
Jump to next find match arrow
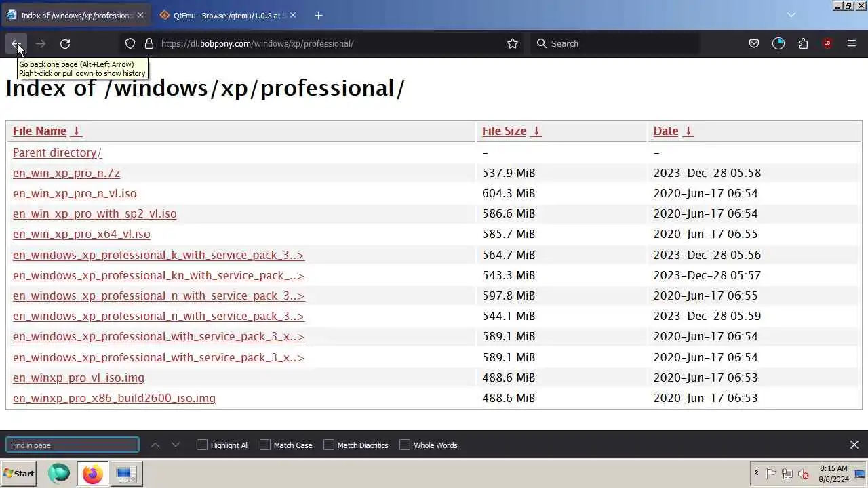pyautogui.click(x=176, y=445)
